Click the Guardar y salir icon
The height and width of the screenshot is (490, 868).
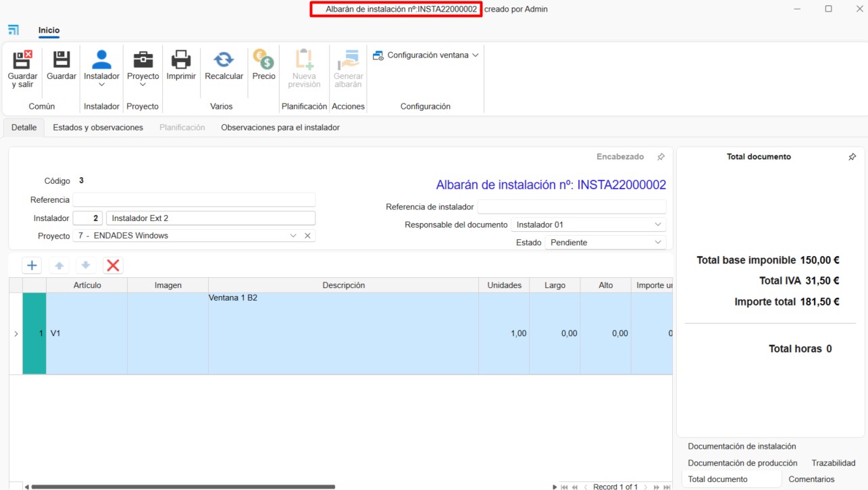[x=22, y=61]
